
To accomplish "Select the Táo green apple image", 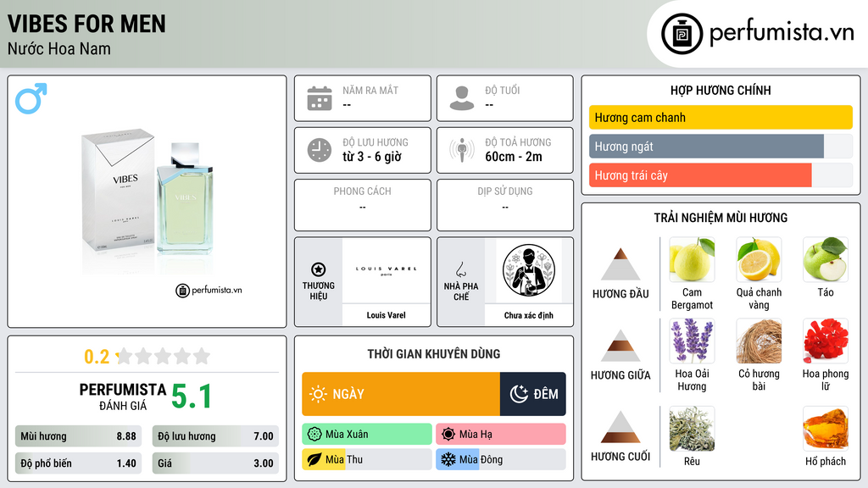I will pyautogui.click(x=826, y=259).
